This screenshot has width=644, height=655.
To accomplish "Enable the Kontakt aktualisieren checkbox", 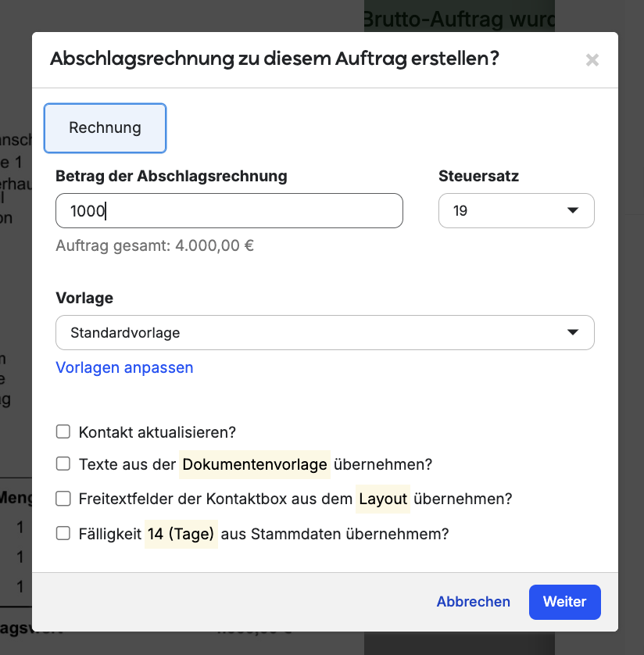I will pyautogui.click(x=63, y=431).
